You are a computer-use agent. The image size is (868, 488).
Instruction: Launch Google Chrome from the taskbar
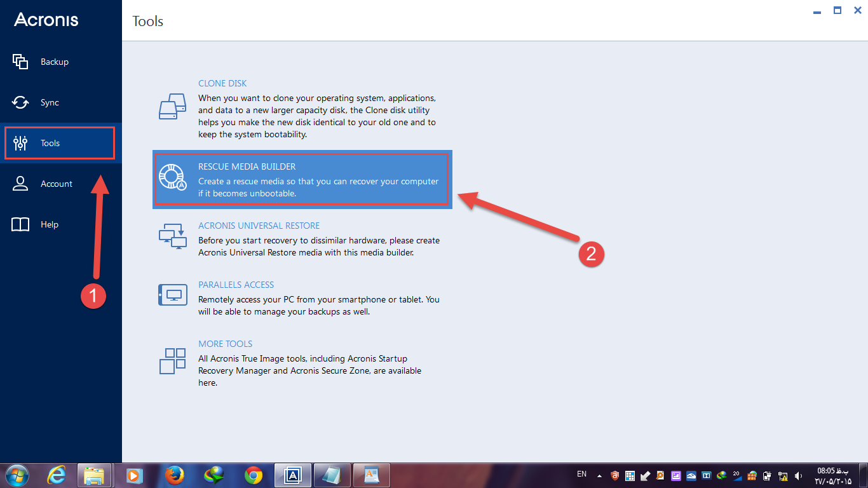point(254,475)
